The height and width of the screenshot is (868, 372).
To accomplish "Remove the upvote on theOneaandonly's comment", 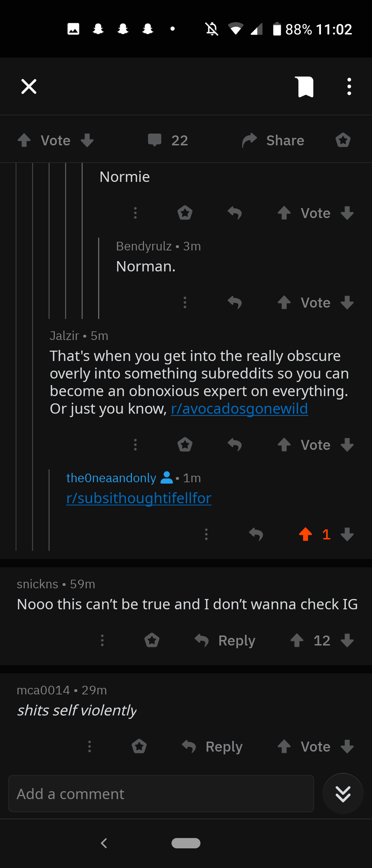I will [306, 534].
